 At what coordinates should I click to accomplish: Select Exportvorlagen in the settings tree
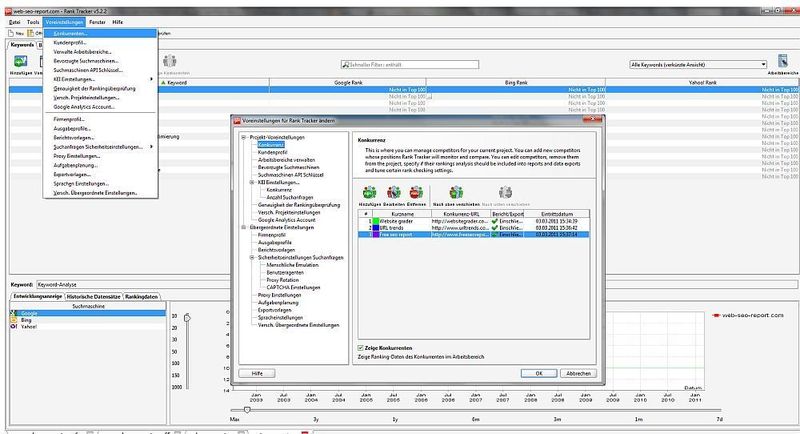[274, 310]
